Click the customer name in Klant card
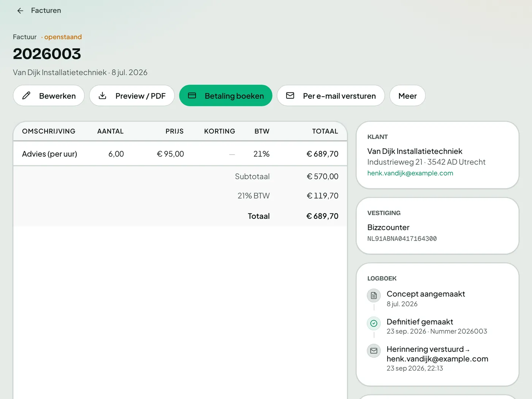The height and width of the screenshot is (399, 532). pyautogui.click(x=415, y=151)
